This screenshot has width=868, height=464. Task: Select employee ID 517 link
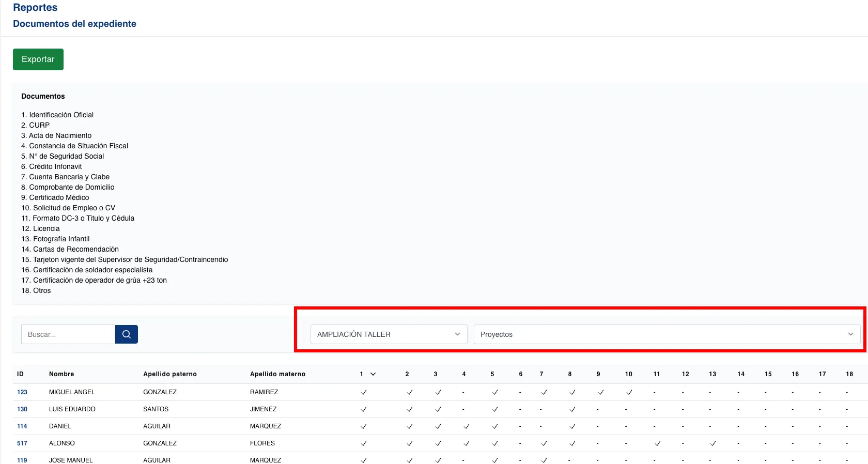click(22, 443)
